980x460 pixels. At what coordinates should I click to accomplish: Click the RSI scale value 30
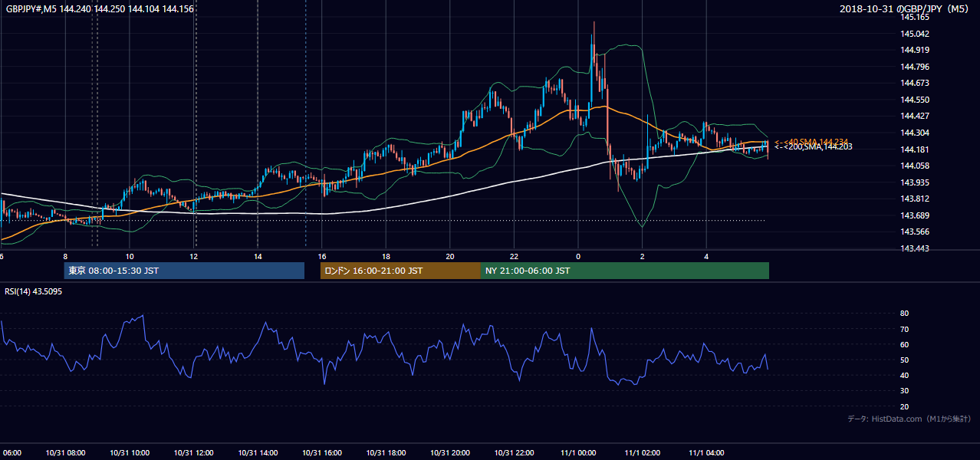point(905,391)
